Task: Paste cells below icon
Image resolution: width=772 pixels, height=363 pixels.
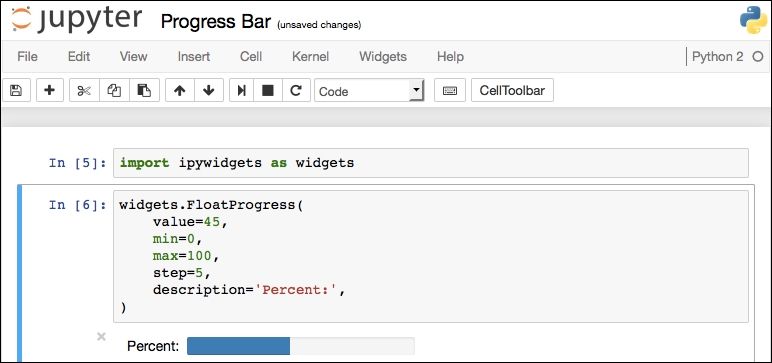Action: point(144,91)
